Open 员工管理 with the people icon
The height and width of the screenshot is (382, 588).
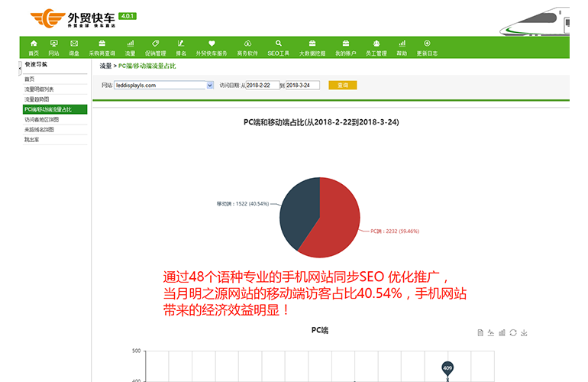[376, 48]
